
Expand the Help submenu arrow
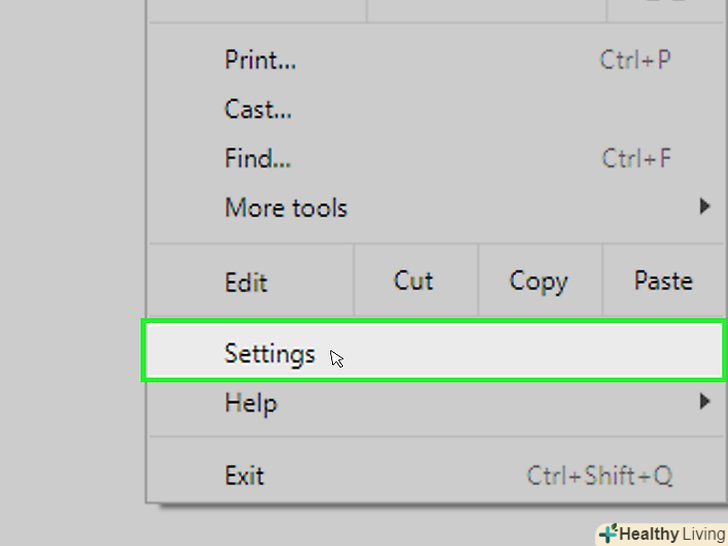[706, 403]
